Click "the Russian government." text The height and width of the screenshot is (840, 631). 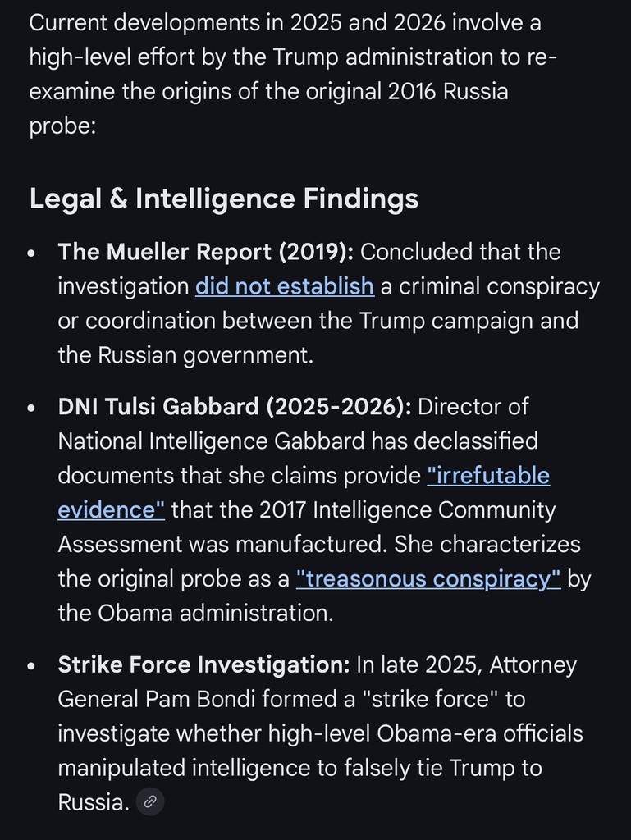pos(185,355)
